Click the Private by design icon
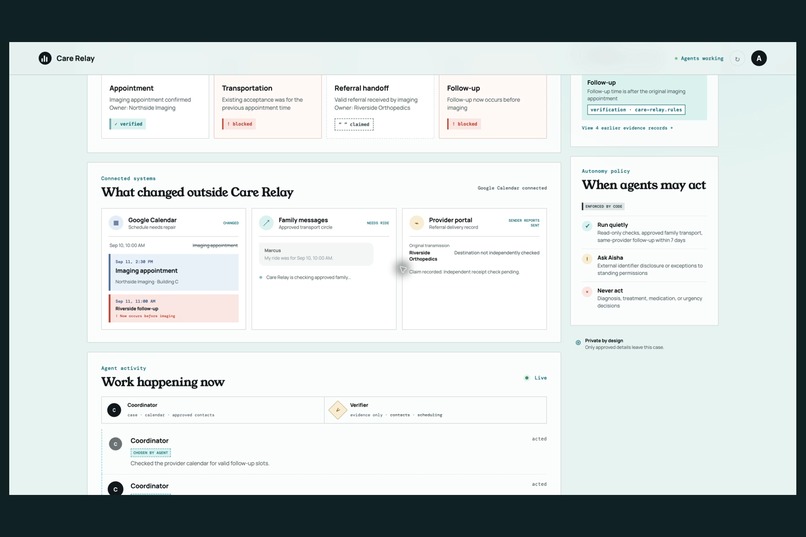Image resolution: width=806 pixels, height=537 pixels. 578,342
